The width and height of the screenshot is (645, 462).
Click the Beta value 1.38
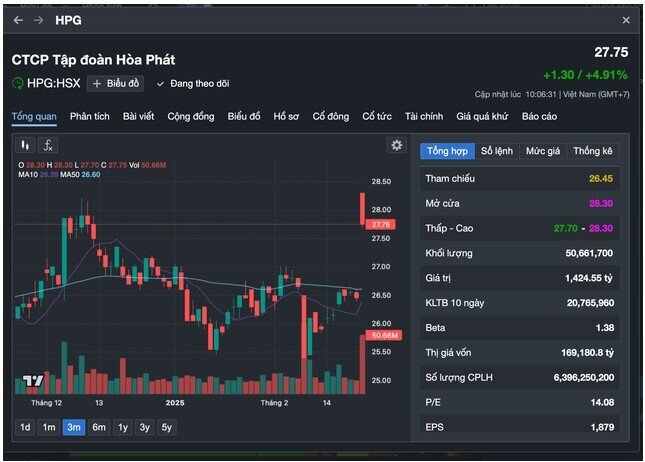pos(605,328)
